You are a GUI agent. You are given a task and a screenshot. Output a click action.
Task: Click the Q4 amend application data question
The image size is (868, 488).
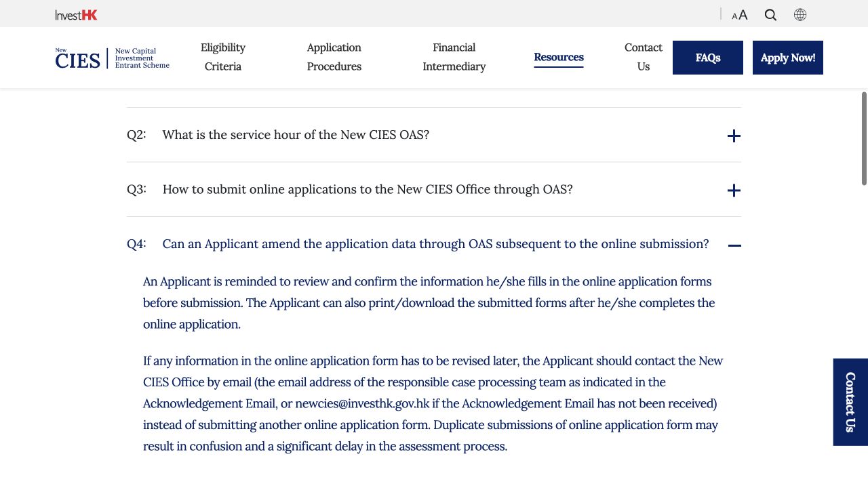(x=435, y=244)
